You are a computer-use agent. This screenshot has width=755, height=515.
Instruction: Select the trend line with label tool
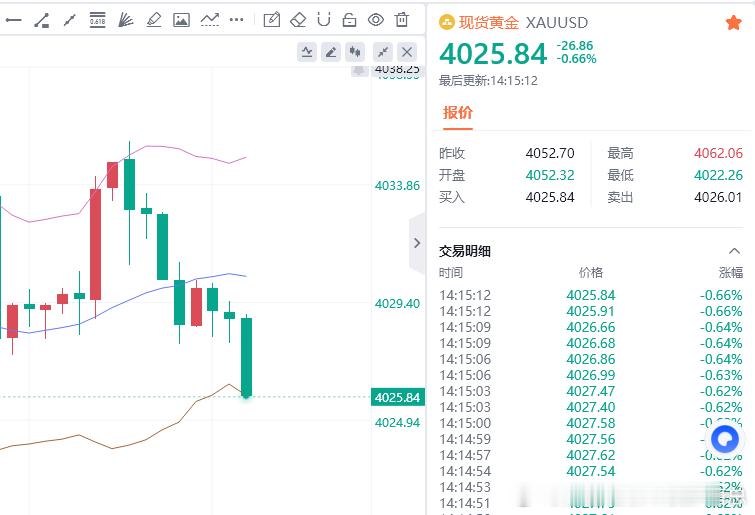pyautogui.click(x=41, y=20)
